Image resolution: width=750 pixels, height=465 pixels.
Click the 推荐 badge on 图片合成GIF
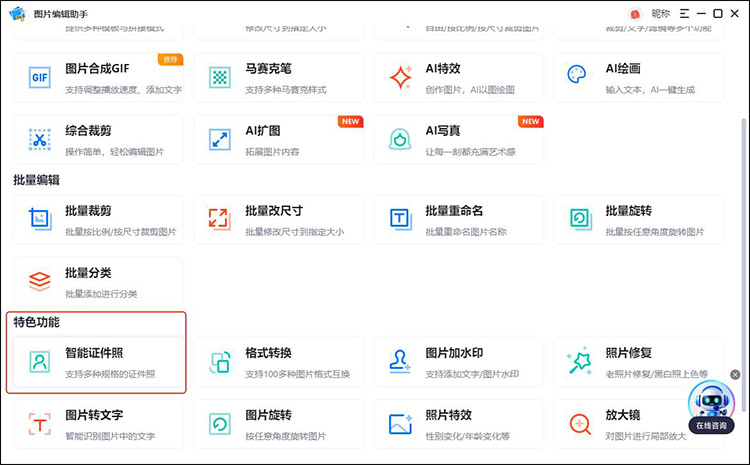(x=170, y=59)
